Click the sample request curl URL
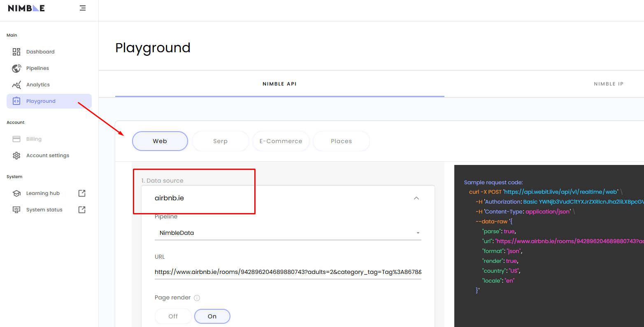644x327 pixels. tap(561, 192)
